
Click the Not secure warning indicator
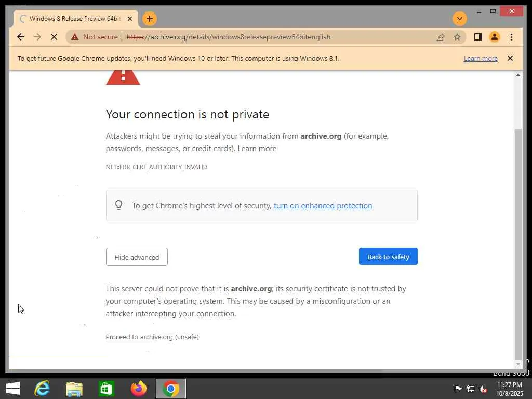(95, 37)
